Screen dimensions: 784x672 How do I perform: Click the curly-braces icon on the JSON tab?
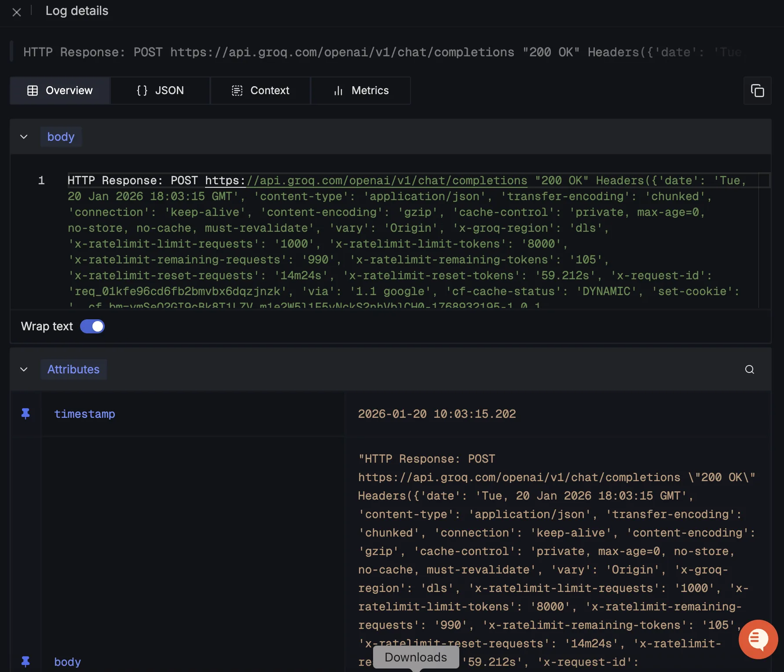[142, 90]
